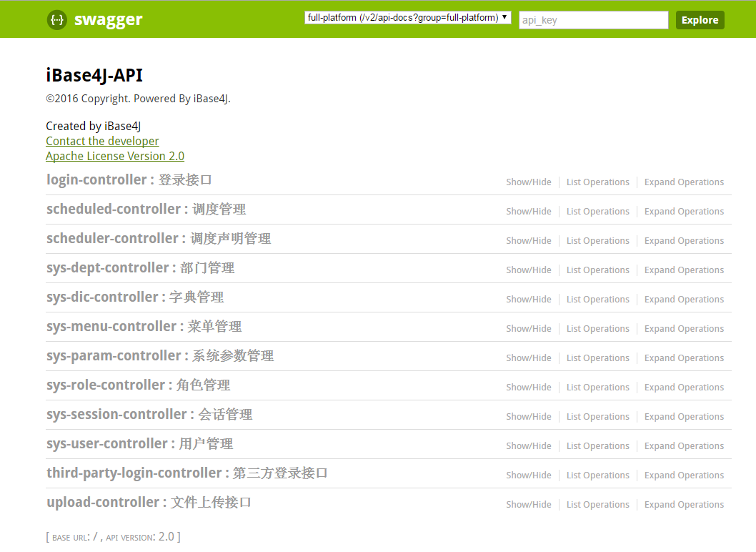The height and width of the screenshot is (552, 756).
Task: Open the Contact the developer link
Action: [102, 141]
